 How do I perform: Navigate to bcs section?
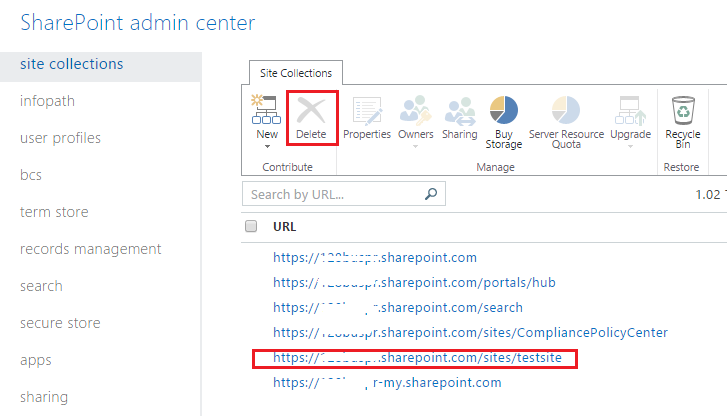point(31,175)
